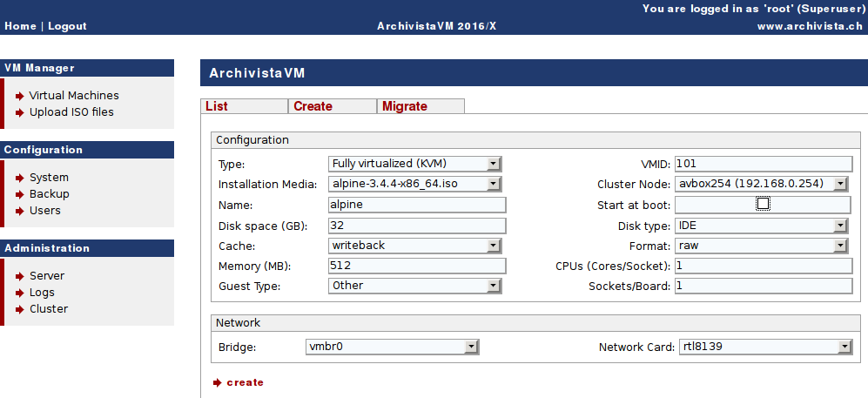Click red arrow icon beside Upload ISO files

click(x=20, y=112)
